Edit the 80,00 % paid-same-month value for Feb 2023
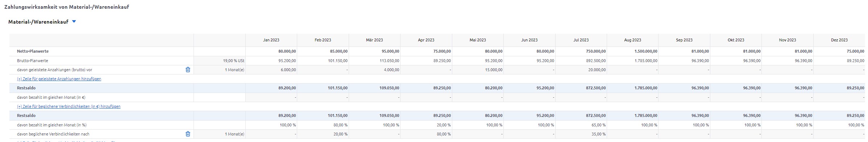Viewport: 868px width, 142px height. (x=323, y=125)
